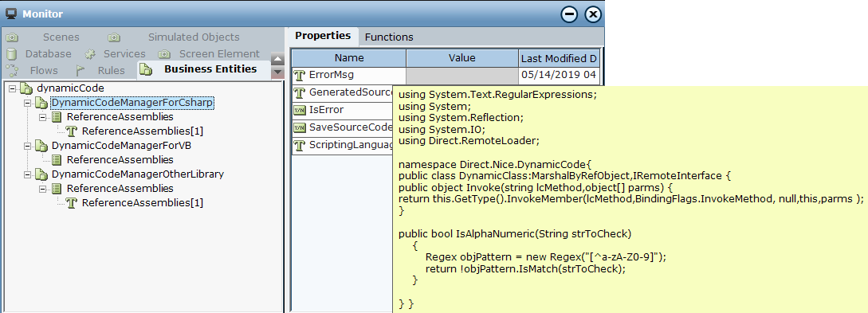Image resolution: width=868 pixels, height=313 pixels.
Task: Click the dynamicCode root folder icon
Action: click(26, 88)
